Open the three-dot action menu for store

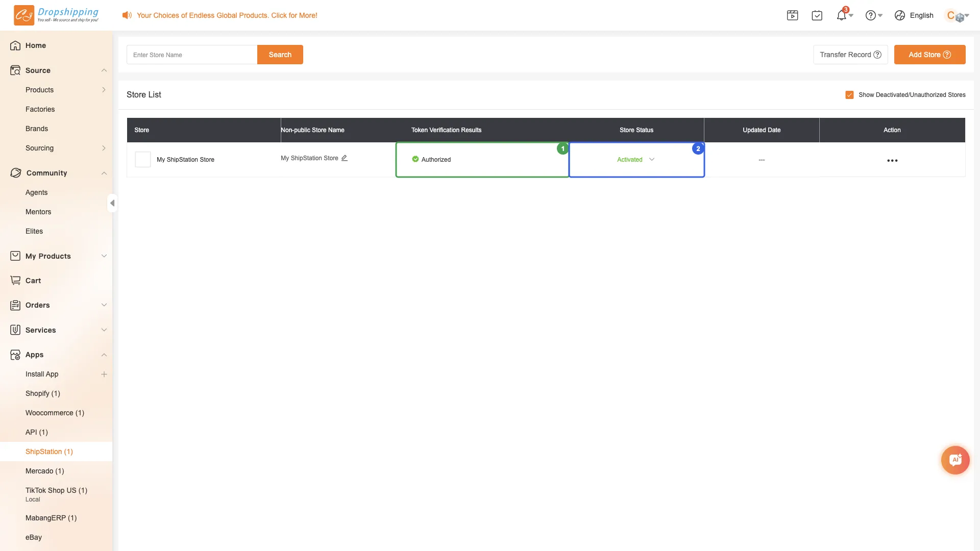click(892, 160)
